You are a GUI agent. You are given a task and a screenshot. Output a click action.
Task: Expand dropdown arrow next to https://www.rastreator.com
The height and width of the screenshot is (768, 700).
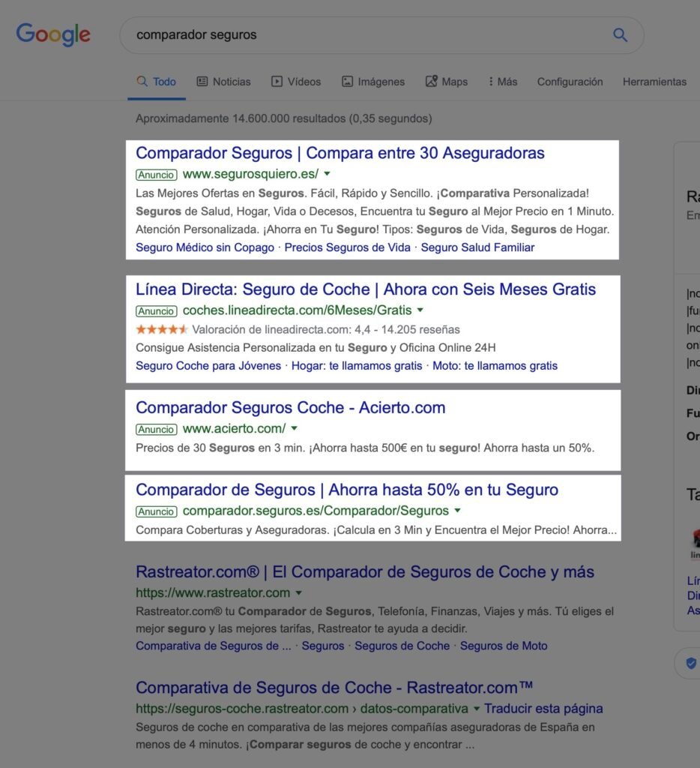298,592
